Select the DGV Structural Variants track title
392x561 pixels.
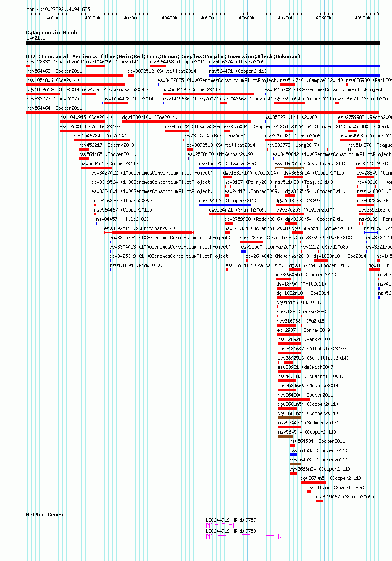coord(163,56)
